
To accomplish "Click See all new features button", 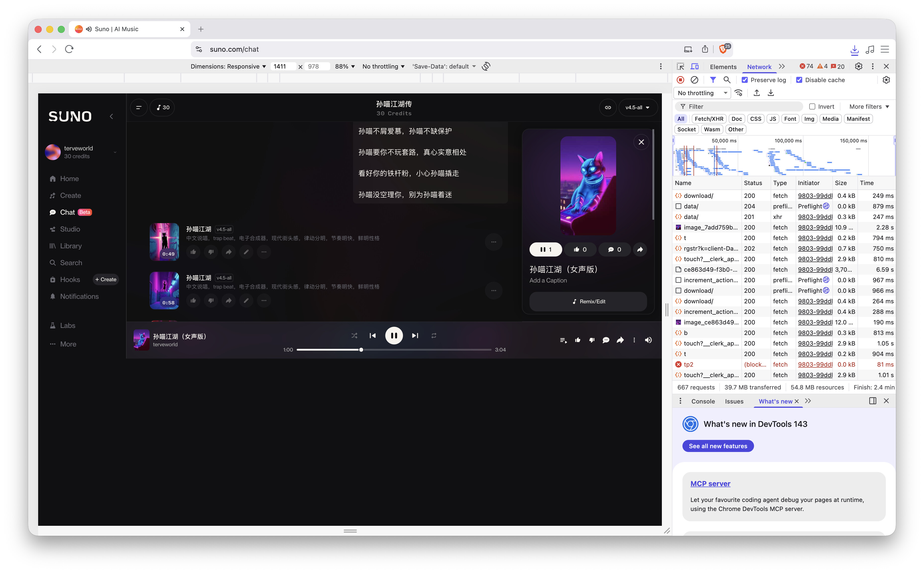I will tap(718, 446).
